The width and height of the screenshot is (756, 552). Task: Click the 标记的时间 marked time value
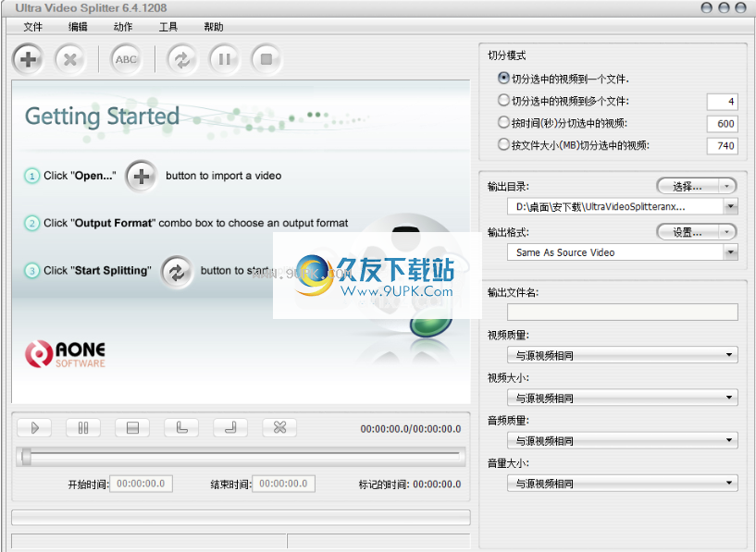(437, 485)
